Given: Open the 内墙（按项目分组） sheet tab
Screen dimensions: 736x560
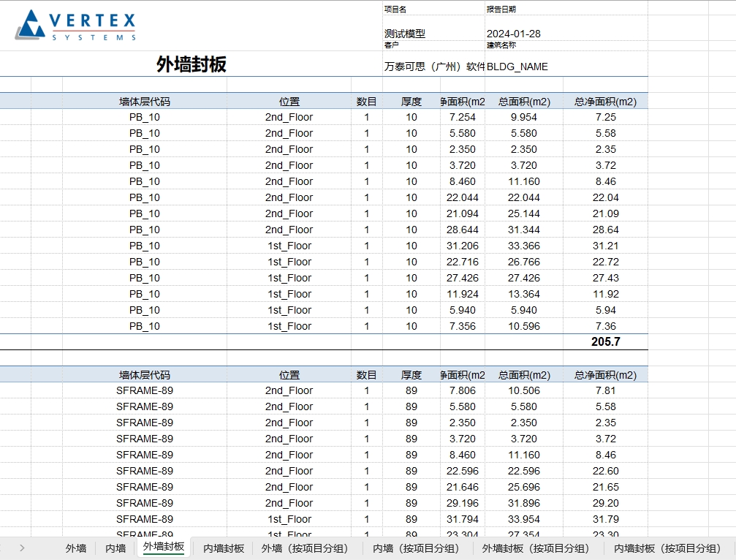Looking at the screenshot, I should pos(419,548).
